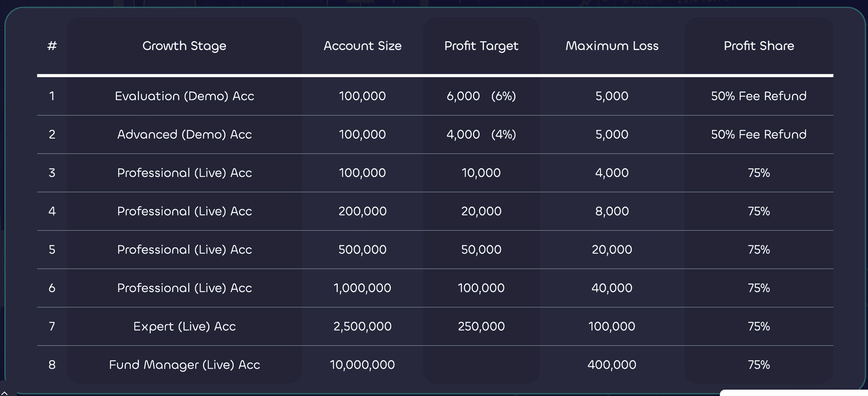Click the # column header

[52, 46]
